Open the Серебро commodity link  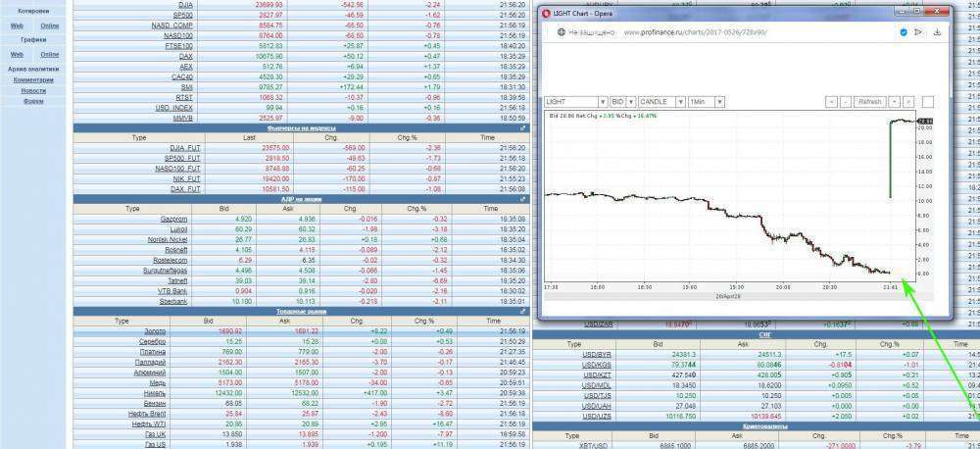click(153, 341)
